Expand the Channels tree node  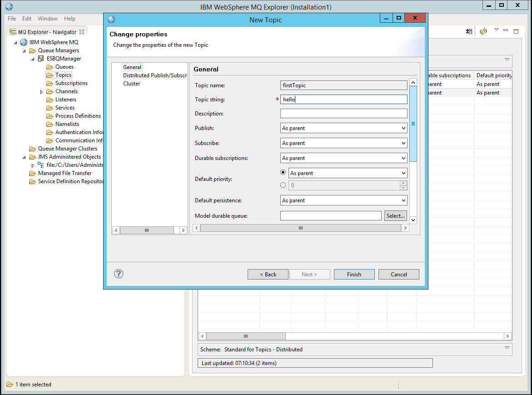[x=41, y=91]
